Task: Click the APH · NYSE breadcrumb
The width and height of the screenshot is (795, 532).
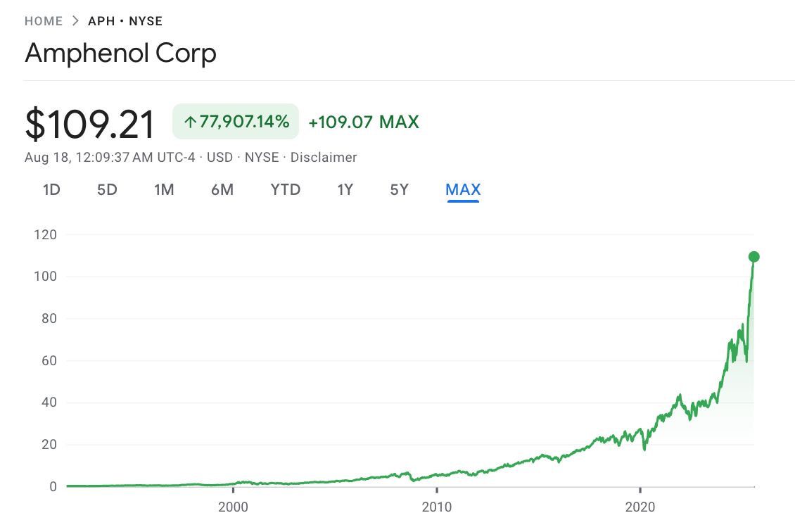Action: [125, 20]
